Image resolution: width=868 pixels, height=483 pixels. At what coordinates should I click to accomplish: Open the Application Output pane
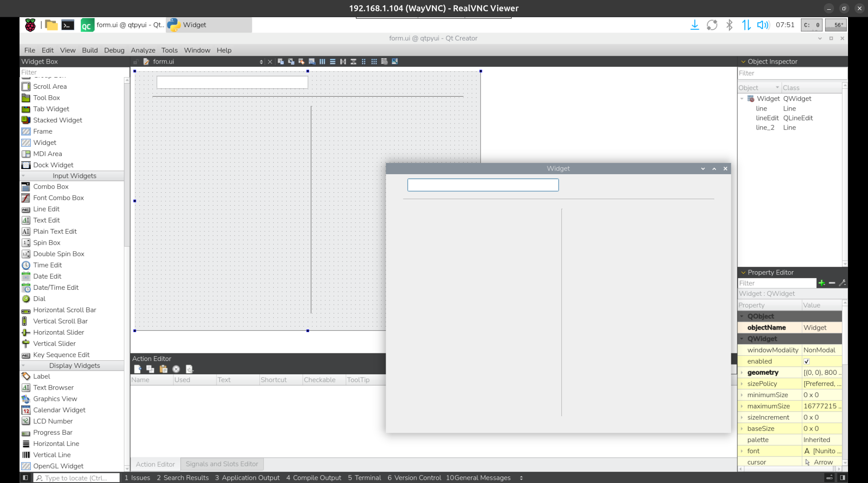[247, 477]
